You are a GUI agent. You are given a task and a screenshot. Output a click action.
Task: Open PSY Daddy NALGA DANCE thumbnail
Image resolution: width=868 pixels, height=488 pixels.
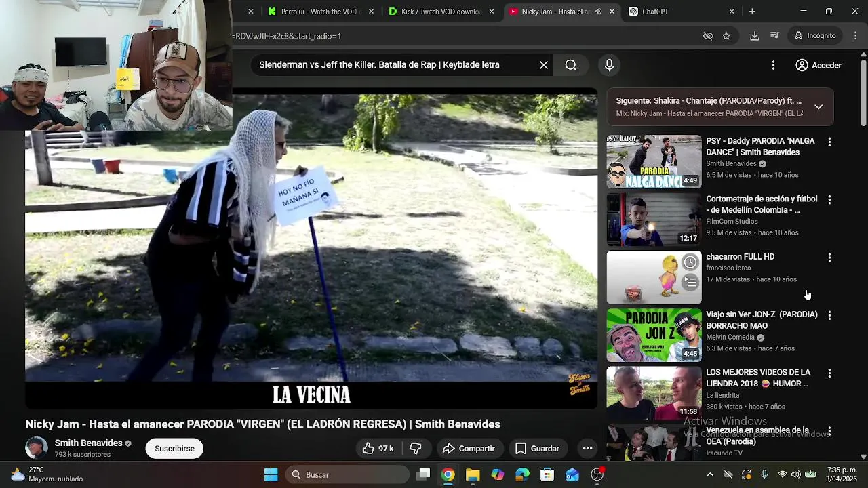(654, 161)
